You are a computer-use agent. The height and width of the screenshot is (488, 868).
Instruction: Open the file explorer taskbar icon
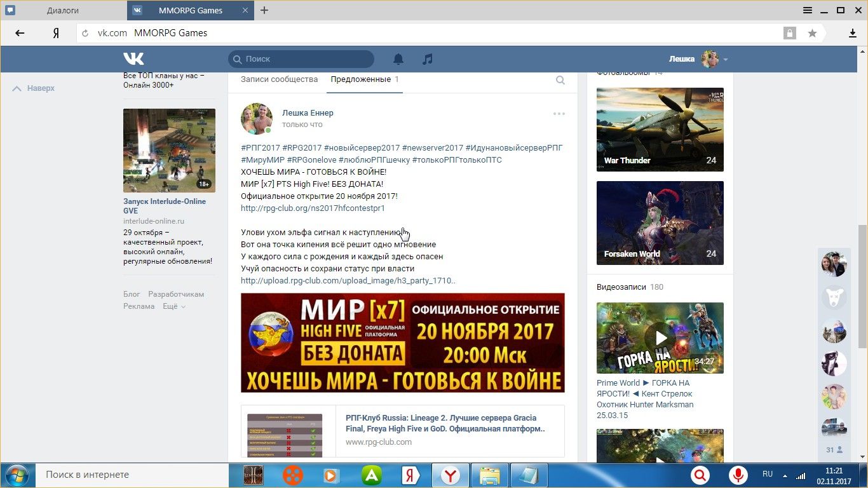point(490,475)
